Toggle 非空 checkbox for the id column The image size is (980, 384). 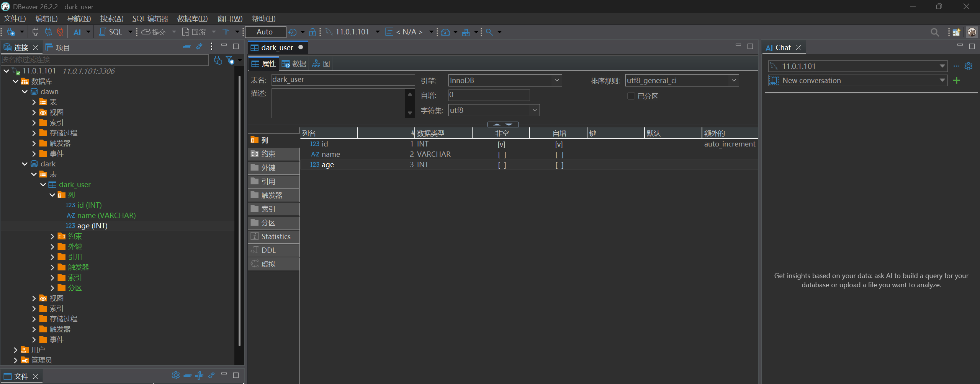click(x=502, y=144)
